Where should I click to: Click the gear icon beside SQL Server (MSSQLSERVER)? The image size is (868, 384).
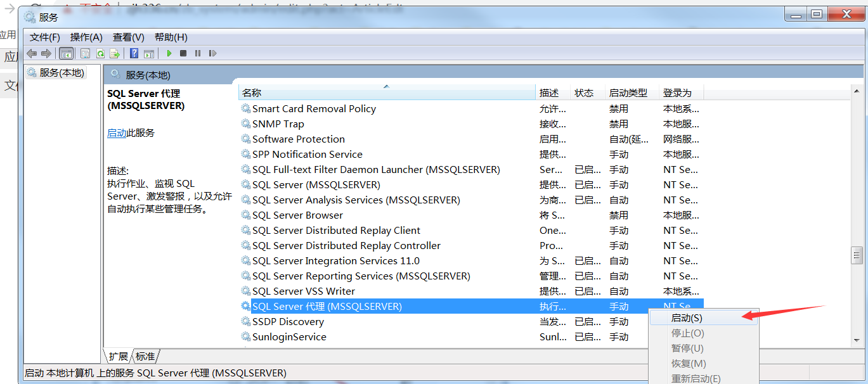coord(246,185)
